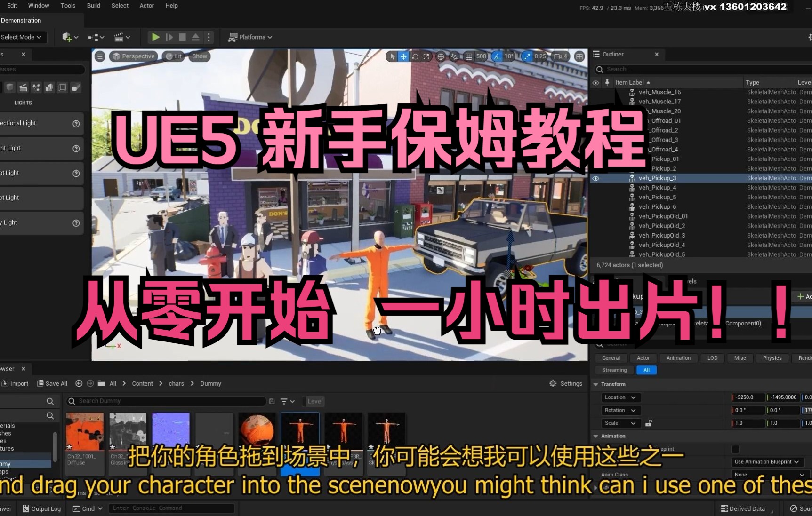
Task: Open Content Browser Settings
Action: click(566, 383)
